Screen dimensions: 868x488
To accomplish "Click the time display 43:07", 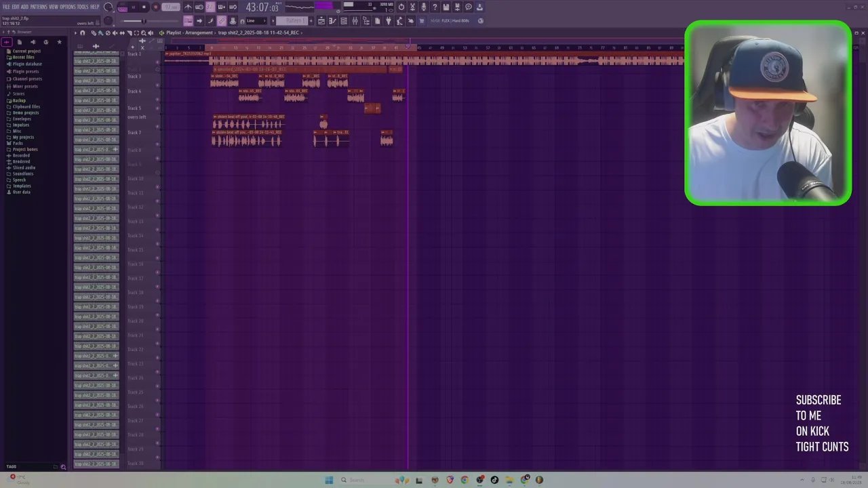I will point(262,7).
